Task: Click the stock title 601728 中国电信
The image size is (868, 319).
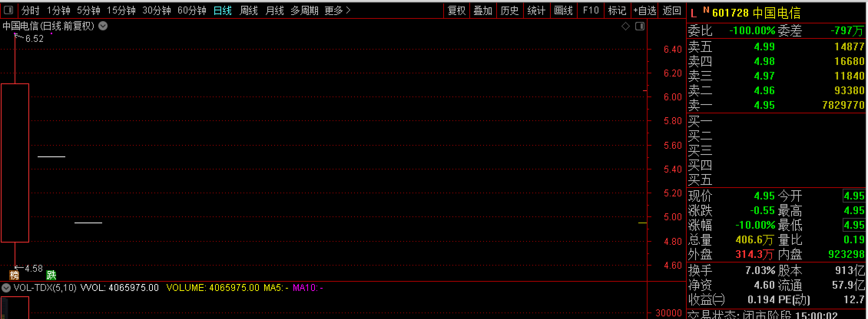Action: pos(757,13)
